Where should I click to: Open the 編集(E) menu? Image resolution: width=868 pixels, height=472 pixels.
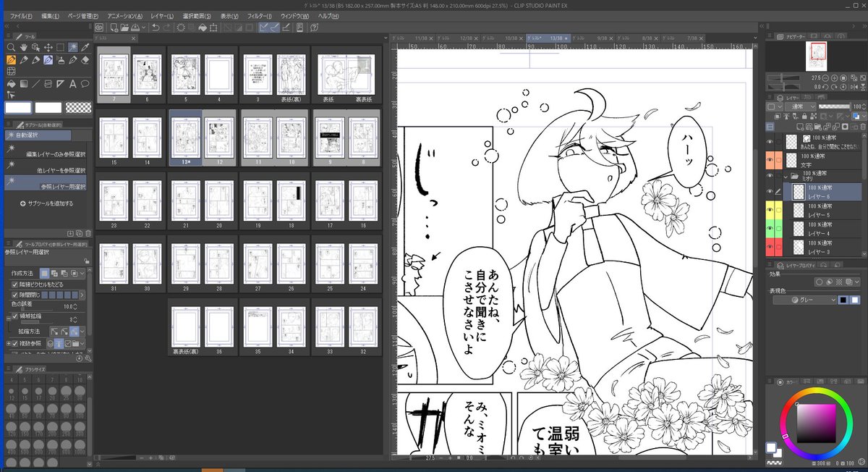click(x=51, y=15)
